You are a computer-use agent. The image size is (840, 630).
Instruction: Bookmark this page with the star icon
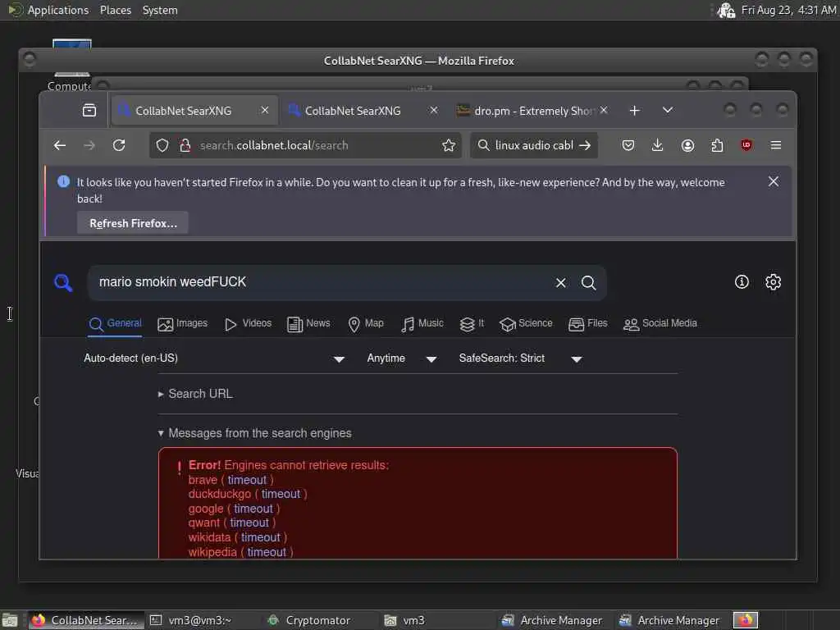pyautogui.click(x=449, y=145)
